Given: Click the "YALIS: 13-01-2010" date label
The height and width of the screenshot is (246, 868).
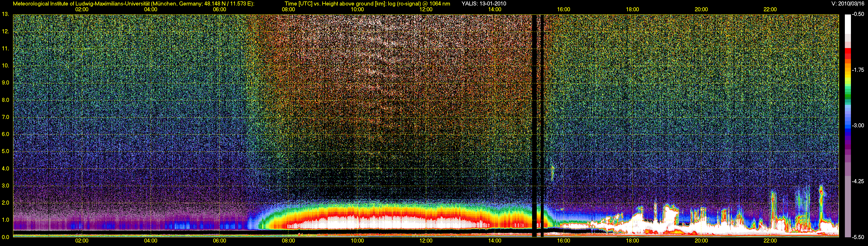Looking at the screenshot, I should pyautogui.click(x=484, y=4).
